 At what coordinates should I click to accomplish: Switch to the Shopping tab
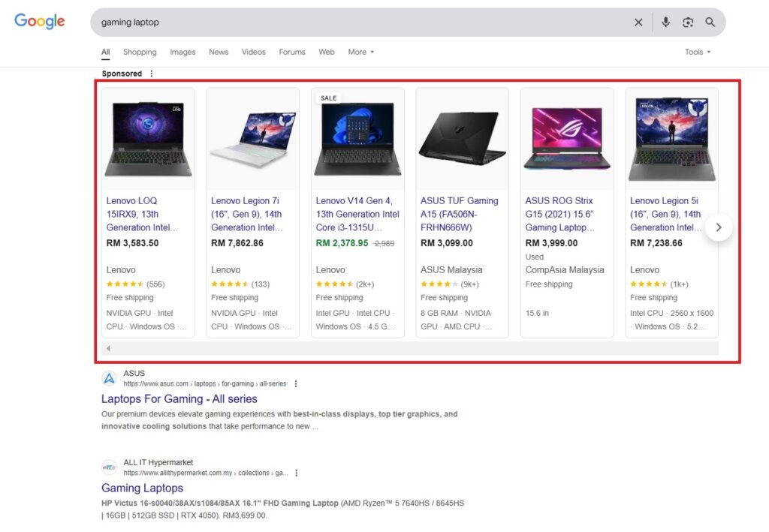pos(140,52)
